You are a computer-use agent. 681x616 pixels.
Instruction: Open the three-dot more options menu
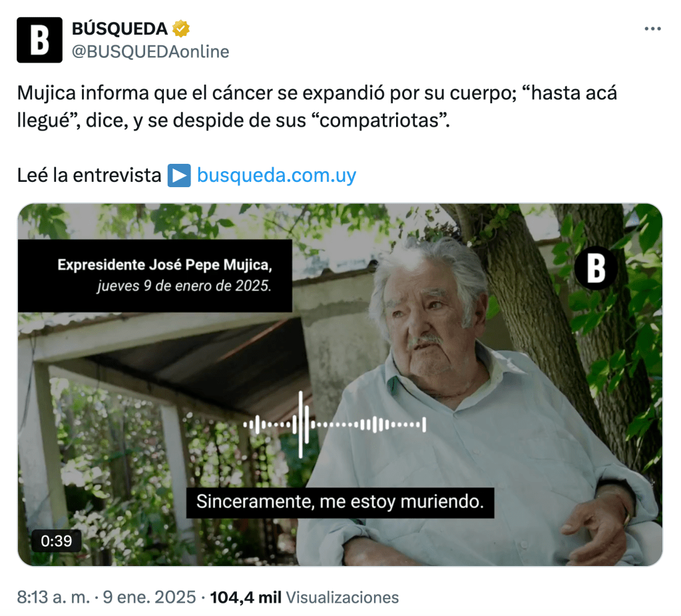652,29
